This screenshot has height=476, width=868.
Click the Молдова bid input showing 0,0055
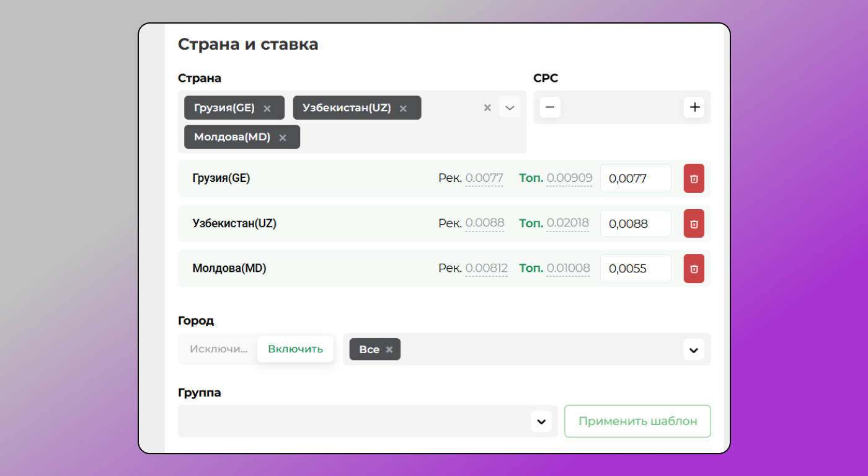(x=635, y=268)
